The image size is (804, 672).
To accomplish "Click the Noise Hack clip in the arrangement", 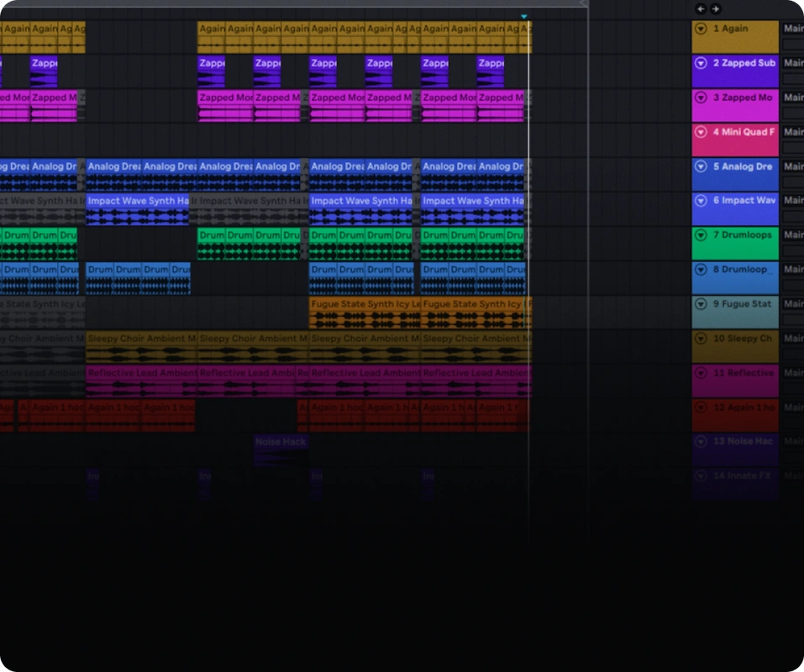I will click(280, 441).
